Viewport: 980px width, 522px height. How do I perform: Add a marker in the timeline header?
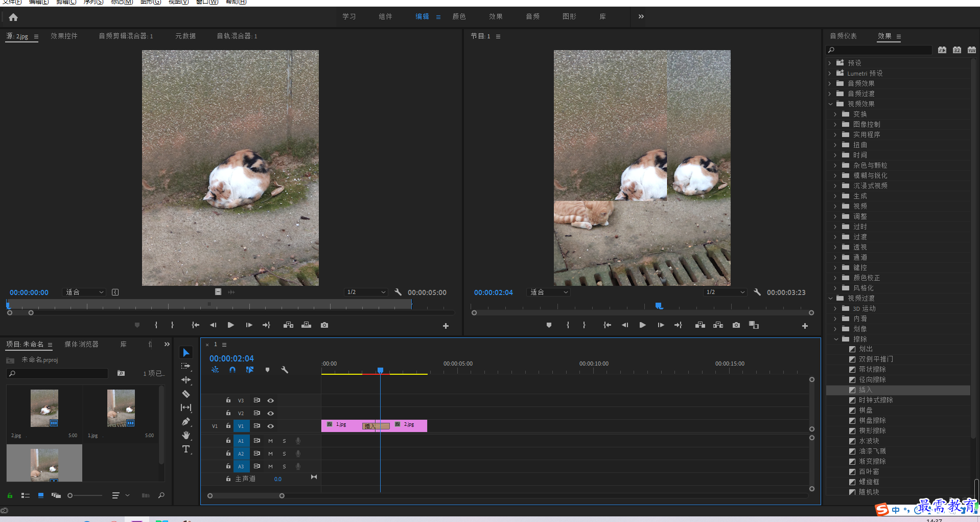(x=267, y=370)
